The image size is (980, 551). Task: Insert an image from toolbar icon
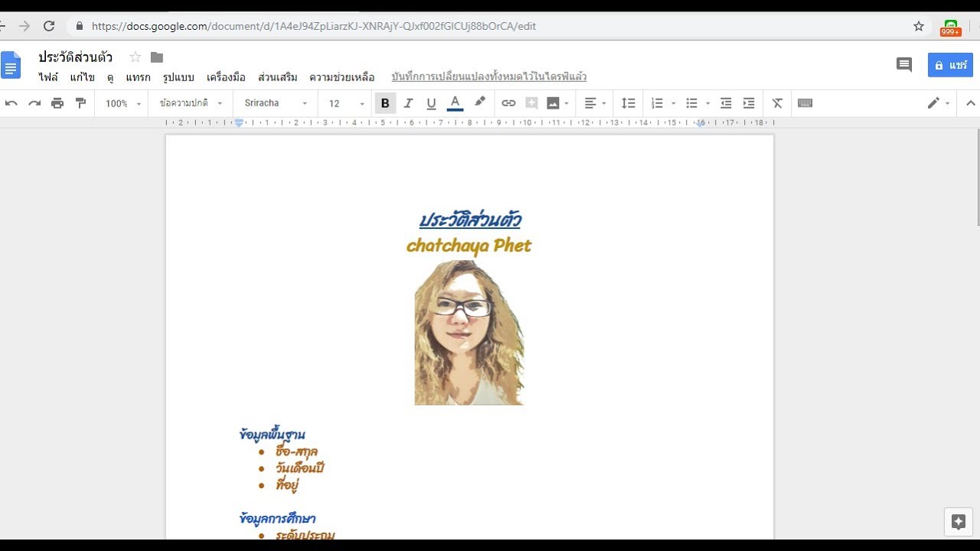tap(553, 103)
